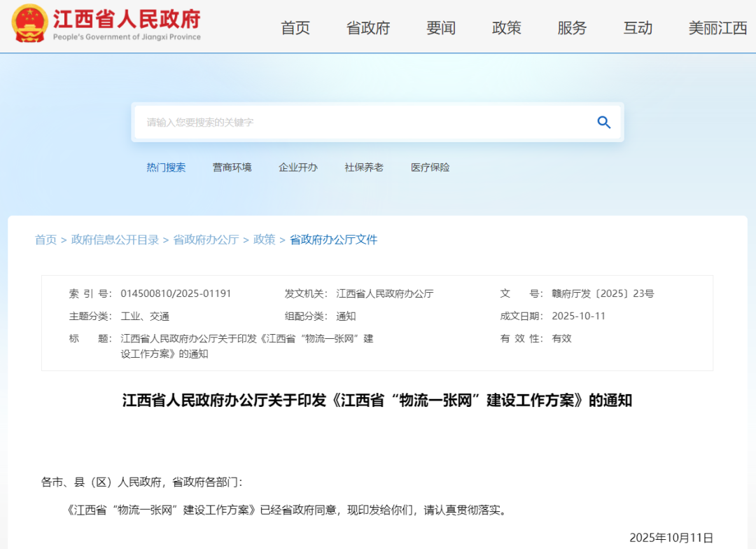Screen dimensions: 756x549
Task: Open 省政府办公厅 breadcrumb link
Action: (206, 239)
